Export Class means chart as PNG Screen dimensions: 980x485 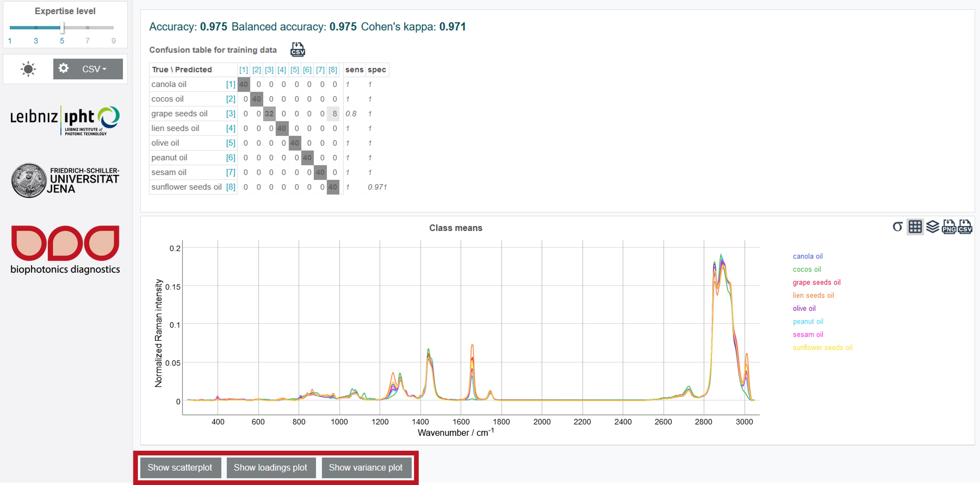point(949,227)
